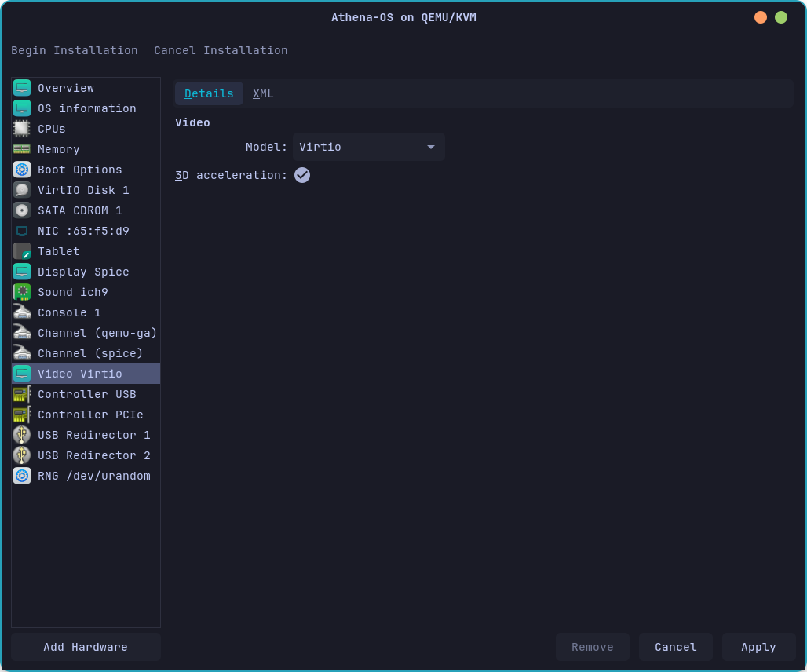The width and height of the screenshot is (807, 672).
Task: Select the Details tab
Action: (209, 93)
